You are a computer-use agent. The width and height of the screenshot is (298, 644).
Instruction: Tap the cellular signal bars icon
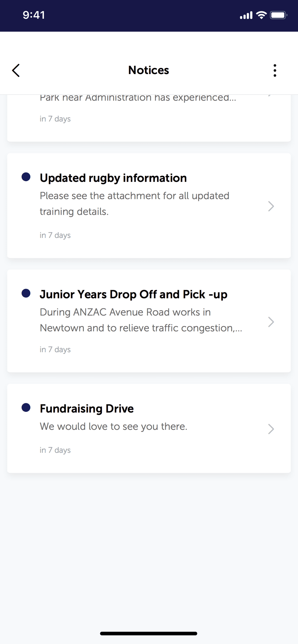[246, 15]
